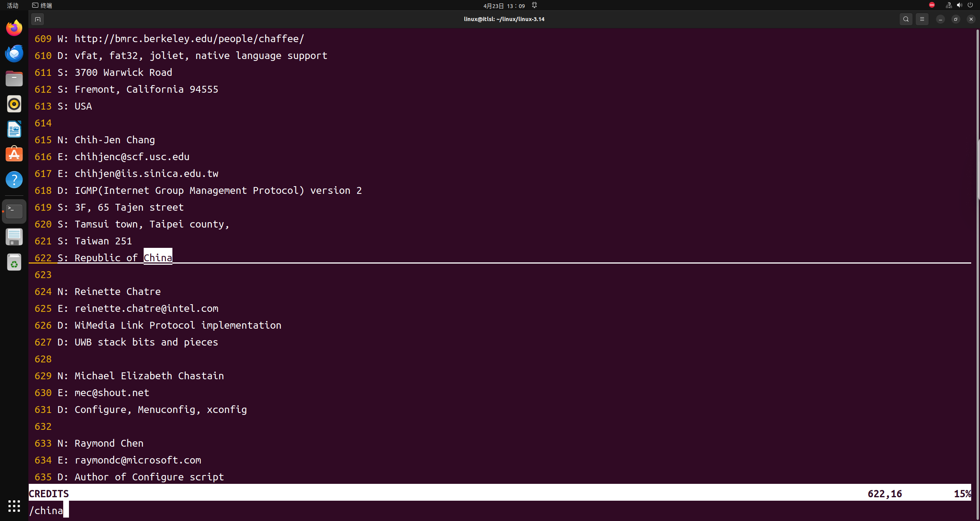Open the clock and calendar panel
Screen dimensions: 980x521
(x=504, y=6)
